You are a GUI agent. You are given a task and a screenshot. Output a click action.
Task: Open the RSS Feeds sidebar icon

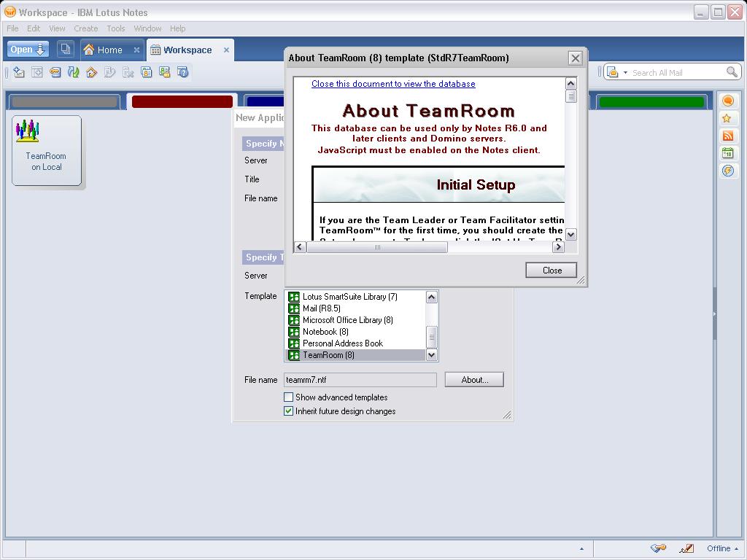point(727,136)
